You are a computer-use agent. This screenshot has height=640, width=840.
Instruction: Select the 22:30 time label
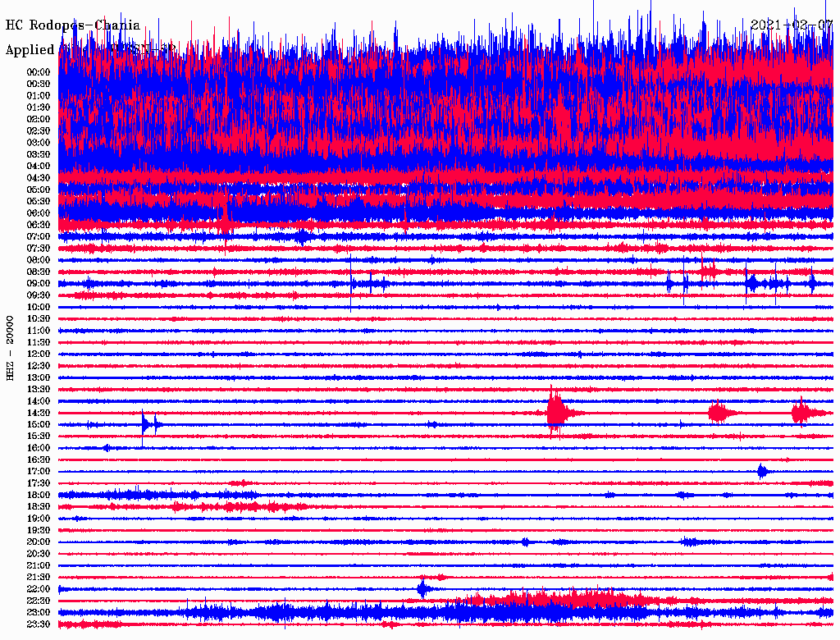(38, 601)
